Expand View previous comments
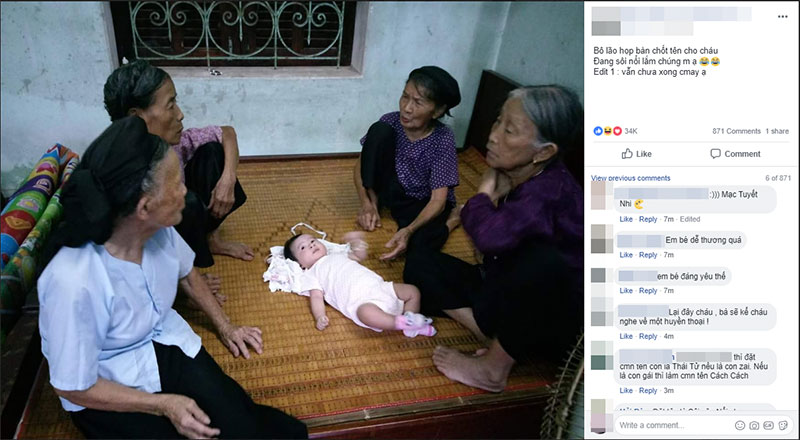Viewport: 800px width, 440px height. click(x=631, y=178)
